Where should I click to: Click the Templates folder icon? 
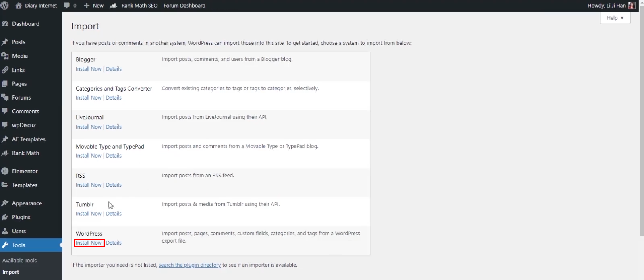click(5, 185)
